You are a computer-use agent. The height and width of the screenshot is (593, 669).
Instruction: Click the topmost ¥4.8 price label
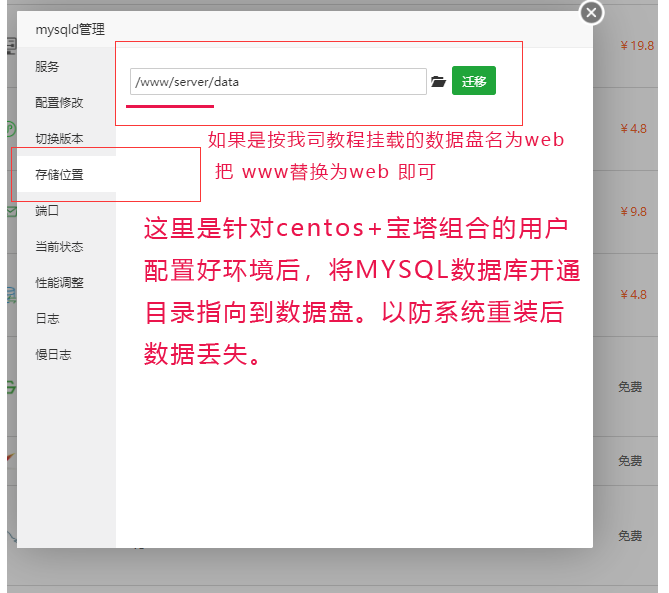633,129
